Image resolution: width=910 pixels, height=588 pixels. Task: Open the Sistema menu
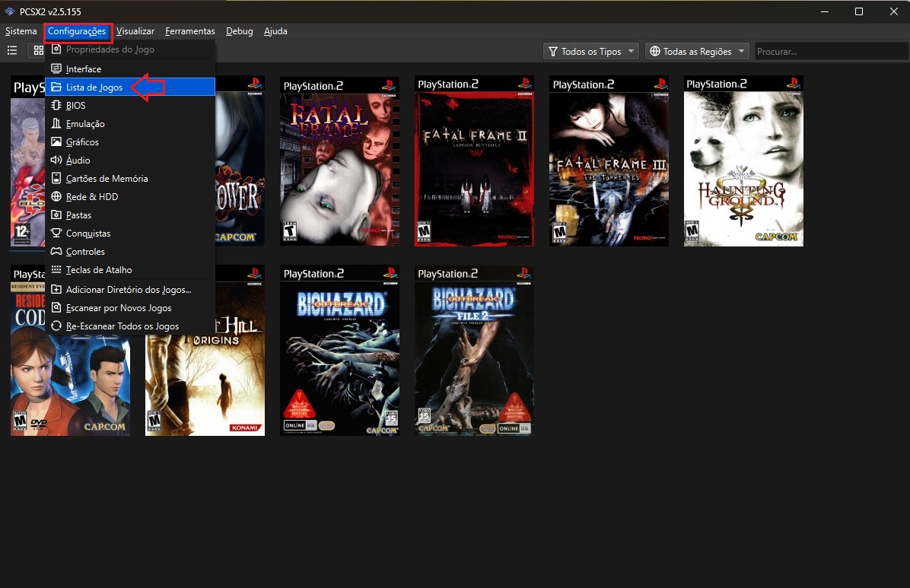pos(21,31)
